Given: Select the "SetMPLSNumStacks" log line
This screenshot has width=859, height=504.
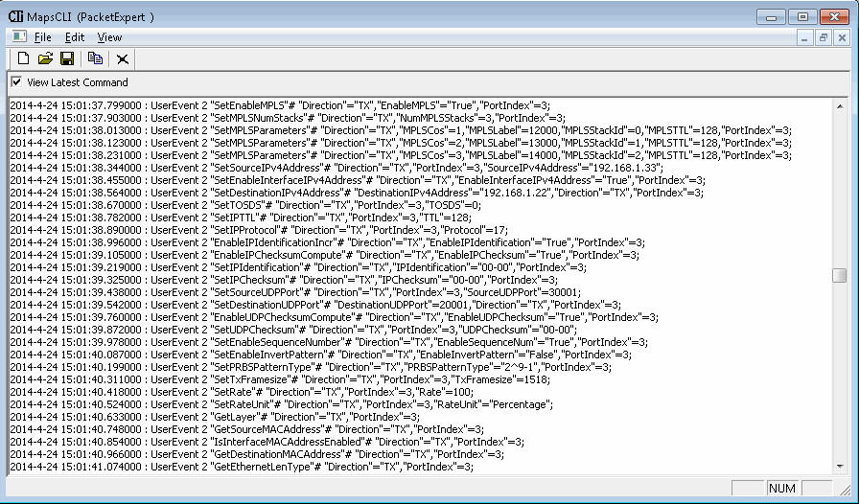Looking at the screenshot, I should click(288, 118).
